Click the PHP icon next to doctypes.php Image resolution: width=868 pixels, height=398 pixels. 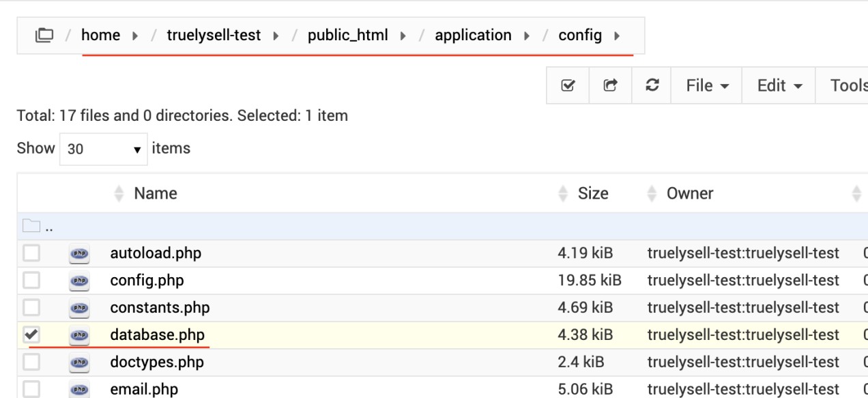(x=80, y=363)
